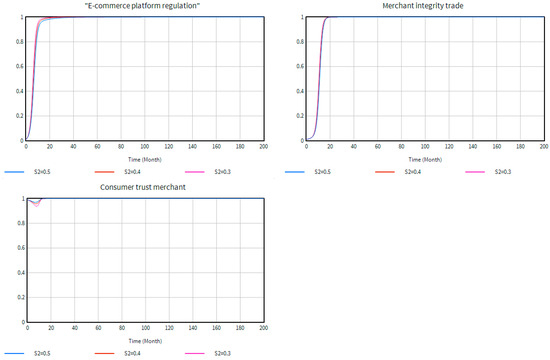This screenshot has height=360, width=550.
Task: Select pink S2=0.3 legend line under regulation chart
Action: click(x=195, y=172)
